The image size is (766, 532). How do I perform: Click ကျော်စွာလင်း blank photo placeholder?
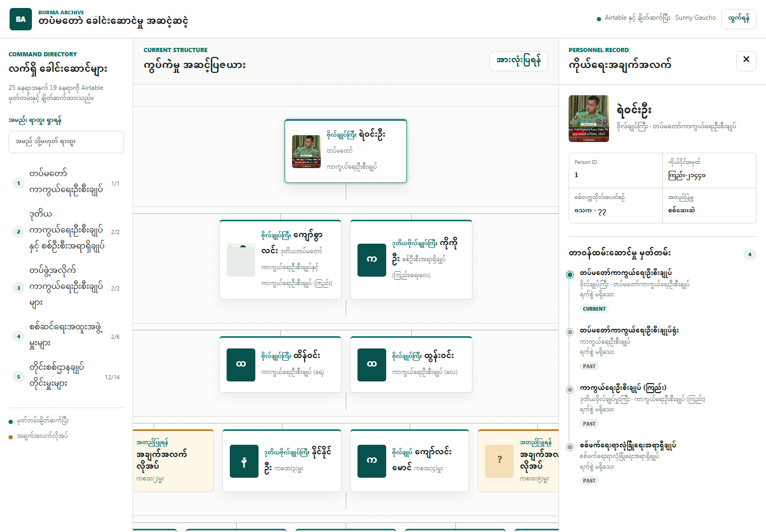[241, 260]
